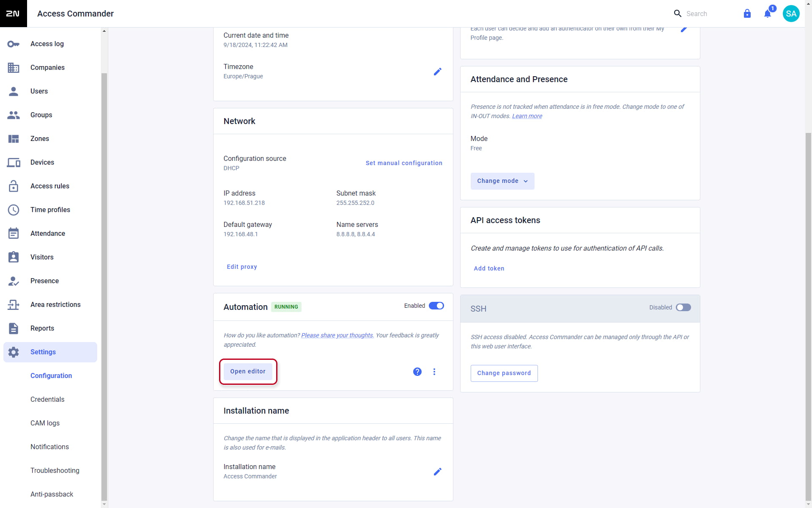This screenshot has width=812, height=508.
Task: Click the search magnifier icon
Action: [678, 14]
